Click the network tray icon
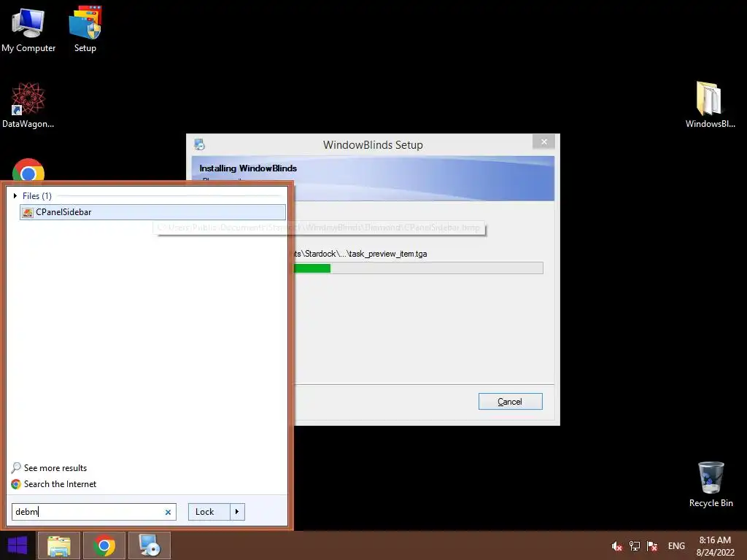 point(634,546)
